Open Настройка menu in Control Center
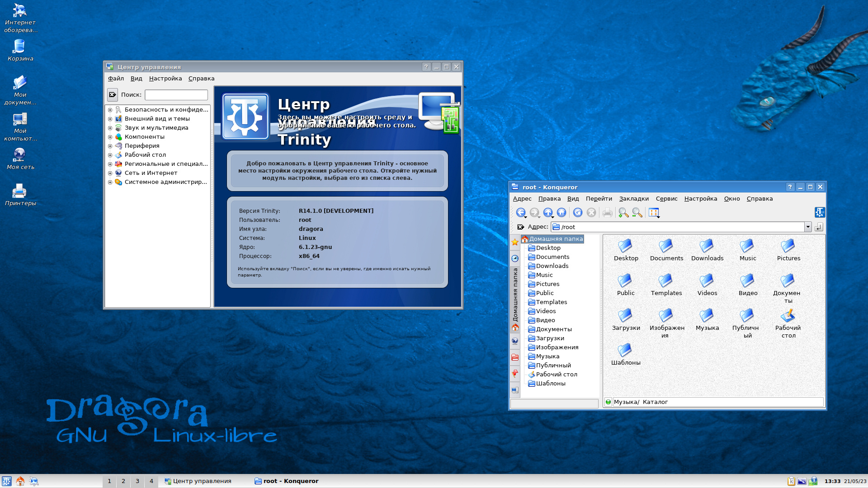The image size is (868, 488). point(165,79)
